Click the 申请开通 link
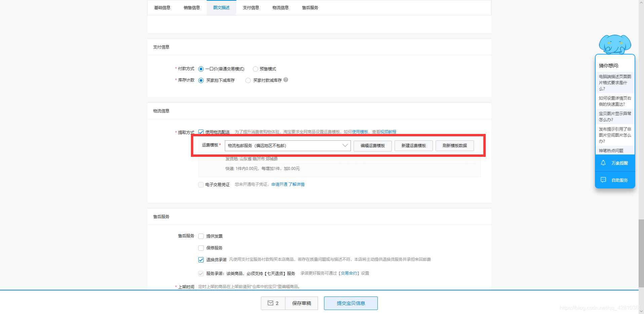This screenshot has width=644, height=314. tap(279, 184)
